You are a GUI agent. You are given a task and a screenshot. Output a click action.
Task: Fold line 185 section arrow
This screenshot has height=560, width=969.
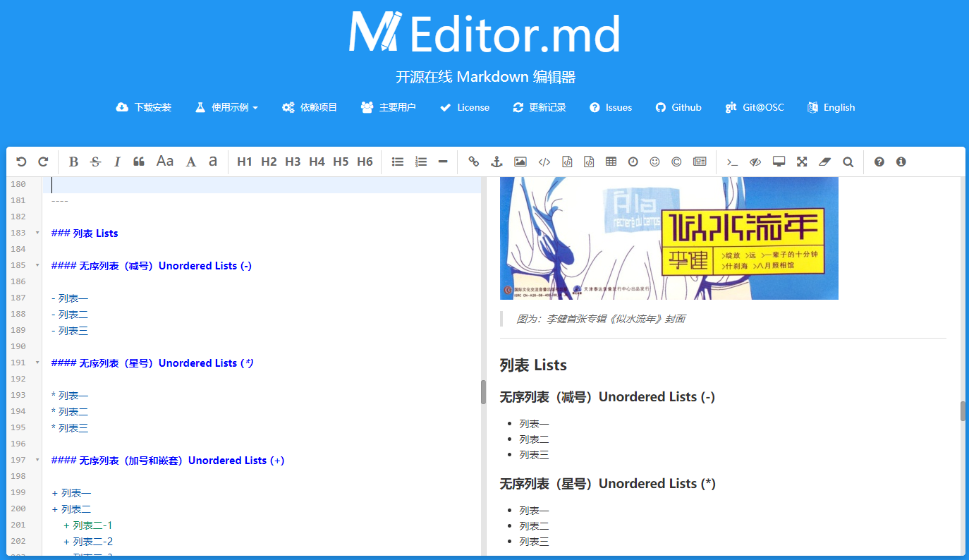pyautogui.click(x=37, y=265)
